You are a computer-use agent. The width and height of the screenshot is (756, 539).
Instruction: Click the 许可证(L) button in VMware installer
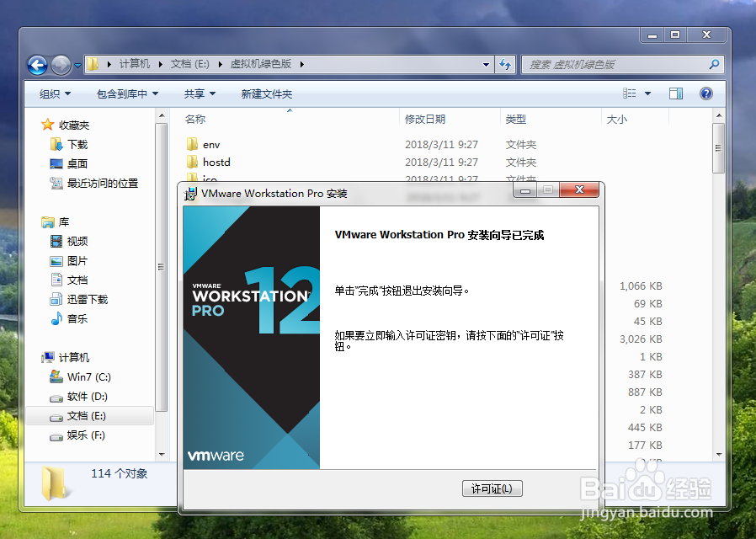pyautogui.click(x=492, y=488)
